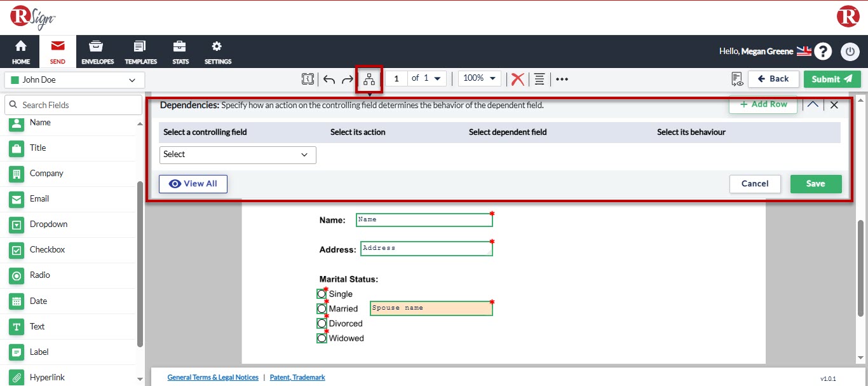Open the Templates tab

pos(140,52)
